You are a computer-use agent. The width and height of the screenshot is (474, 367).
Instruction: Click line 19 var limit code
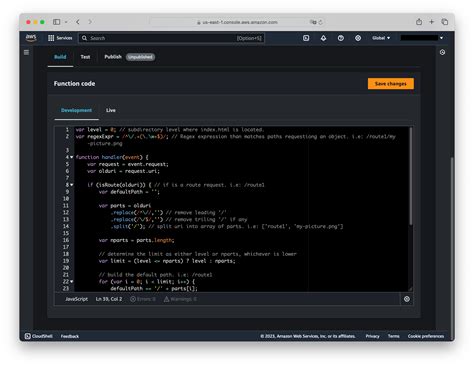[x=167, y=261]
